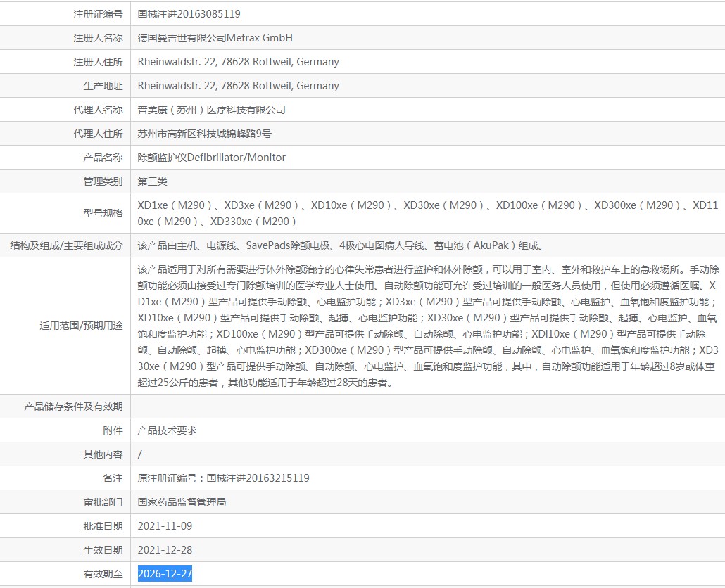Click agent name 普美康（苏州）医疗科技有限公司

(x=211, y=110)
